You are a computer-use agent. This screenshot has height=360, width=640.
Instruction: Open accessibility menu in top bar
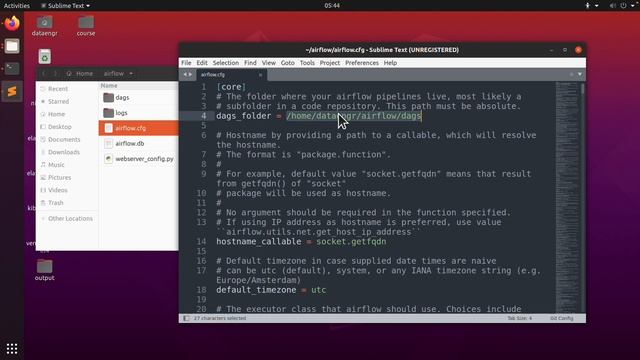point(591,6)
